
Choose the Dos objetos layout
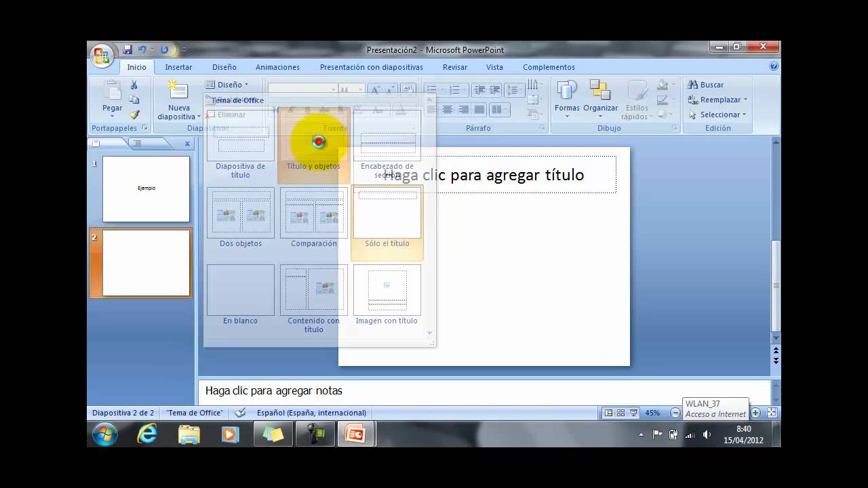[241, 218]
